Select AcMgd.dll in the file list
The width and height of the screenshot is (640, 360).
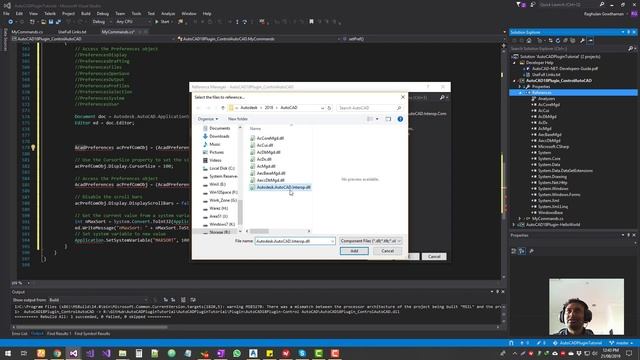[x=266, y=166]
